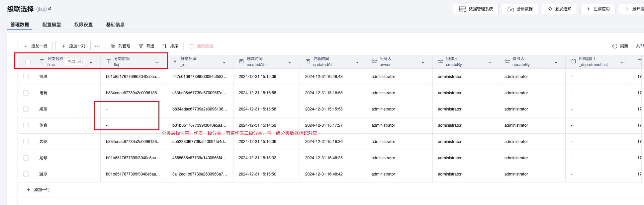
Task: Check the row checkbox for 篮球
Action: [26, 77]
